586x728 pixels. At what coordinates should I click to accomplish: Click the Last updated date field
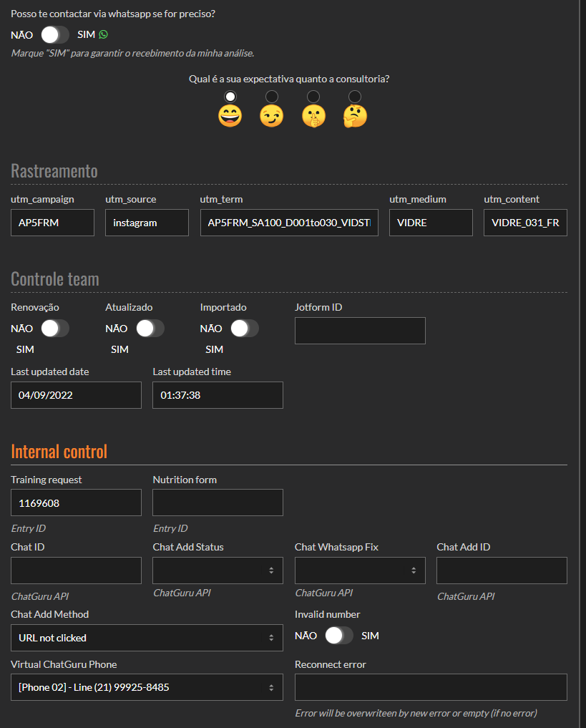tap(76, 395)
